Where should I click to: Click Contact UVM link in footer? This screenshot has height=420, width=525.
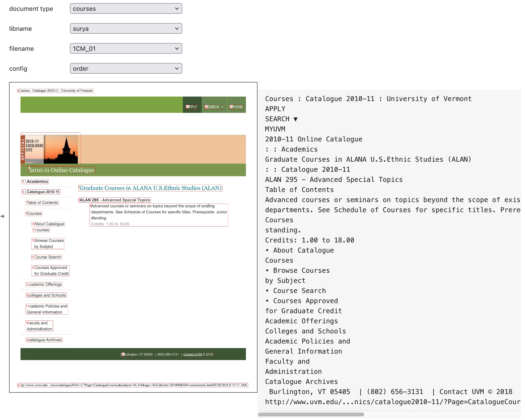click(x=193, y=355)
